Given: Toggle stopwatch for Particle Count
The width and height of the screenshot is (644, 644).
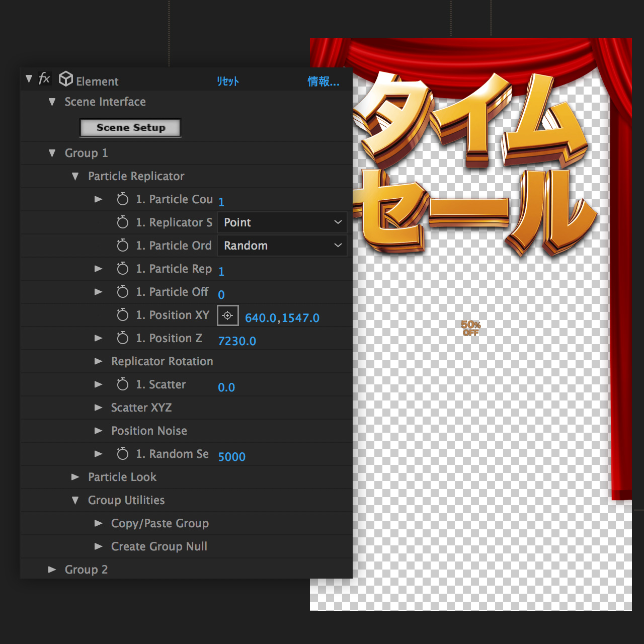Looking at the screenshot, I should click(x=122, y=199).
